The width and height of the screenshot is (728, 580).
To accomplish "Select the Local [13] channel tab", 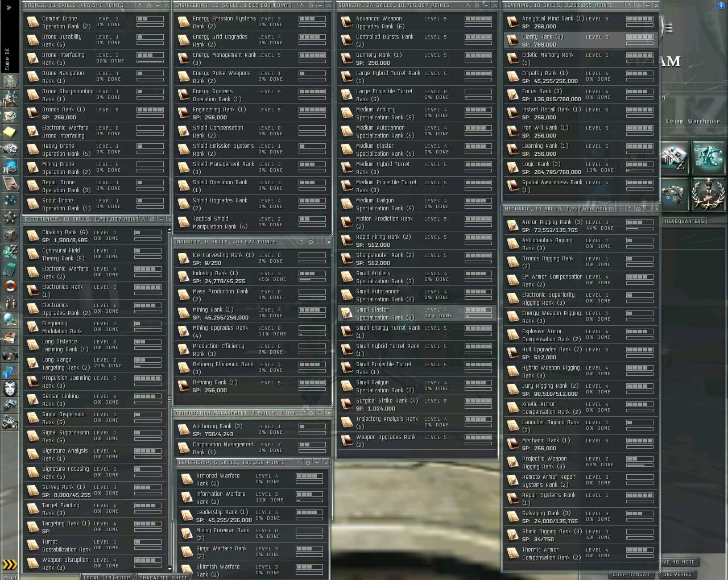I will pos(107,577).
